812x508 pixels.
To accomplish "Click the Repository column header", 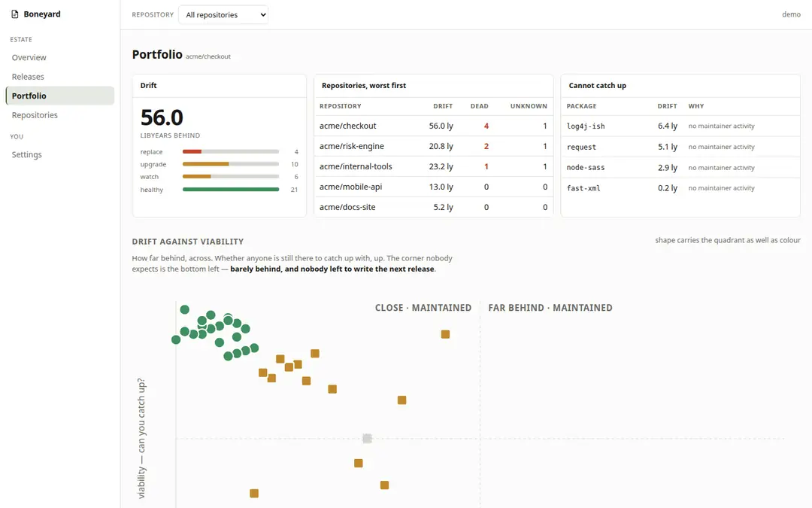I will (341, 106).
